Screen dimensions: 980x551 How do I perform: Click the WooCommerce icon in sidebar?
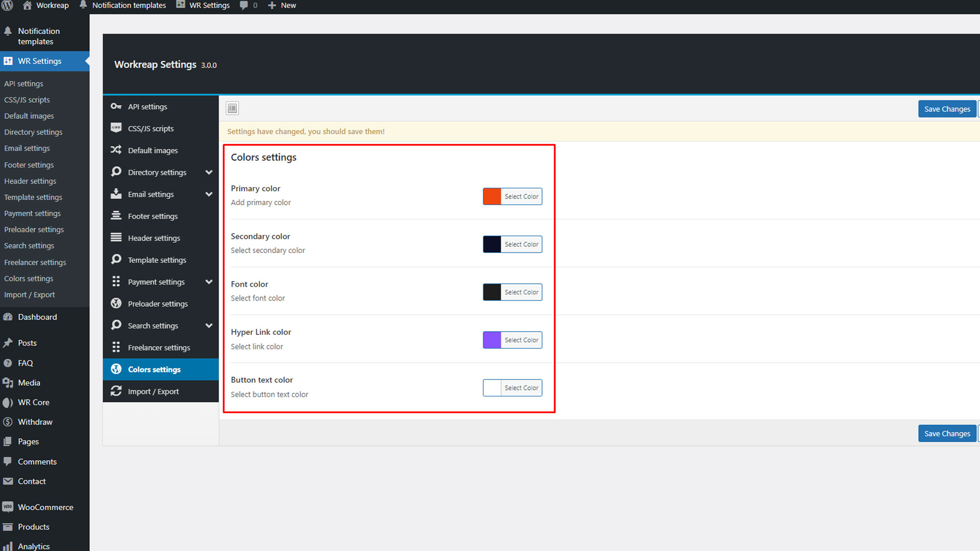pyautogui.click(x=8, y=507)
